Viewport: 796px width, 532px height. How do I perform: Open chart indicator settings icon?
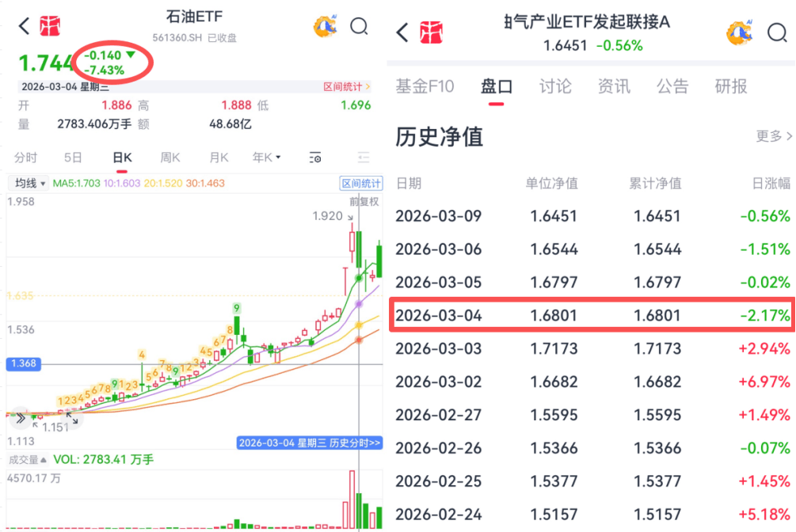[x=315, y=158]
